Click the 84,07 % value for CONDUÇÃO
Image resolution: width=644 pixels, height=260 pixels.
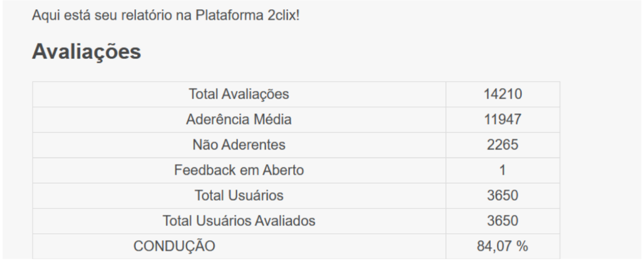pyautogui.click(x=503, y=247)
